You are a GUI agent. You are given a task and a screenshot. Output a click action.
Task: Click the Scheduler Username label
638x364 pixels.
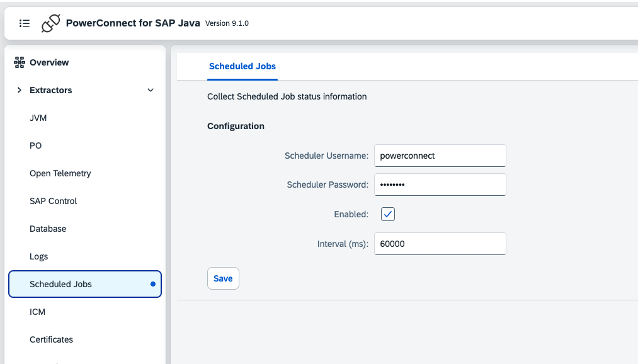[x=326, y=156]
